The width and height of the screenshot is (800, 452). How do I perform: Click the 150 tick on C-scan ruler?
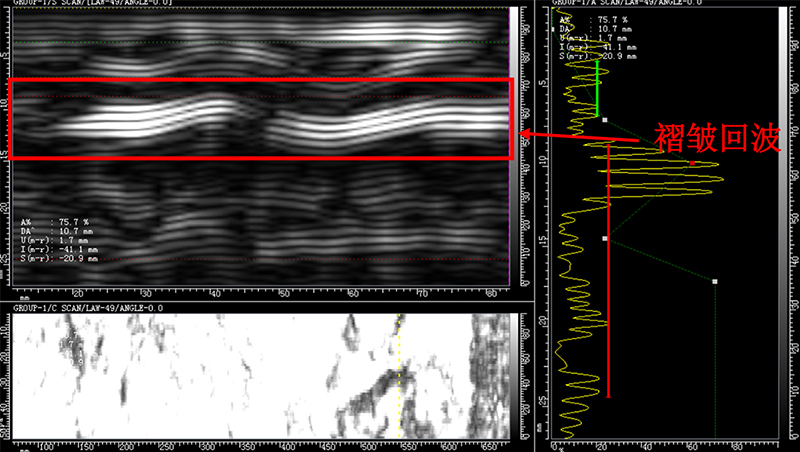tap(86, 446)
